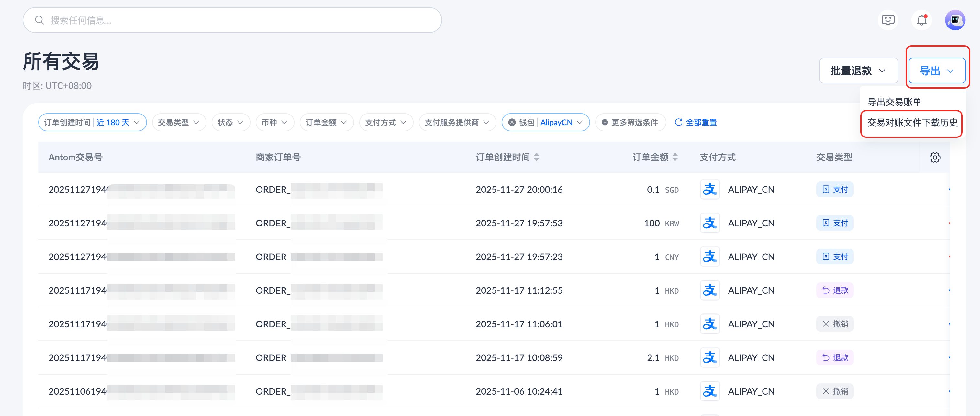
Task: Remove the AlipayCN wallet filter
Action: pyautogui.click(x=512, y=123)
